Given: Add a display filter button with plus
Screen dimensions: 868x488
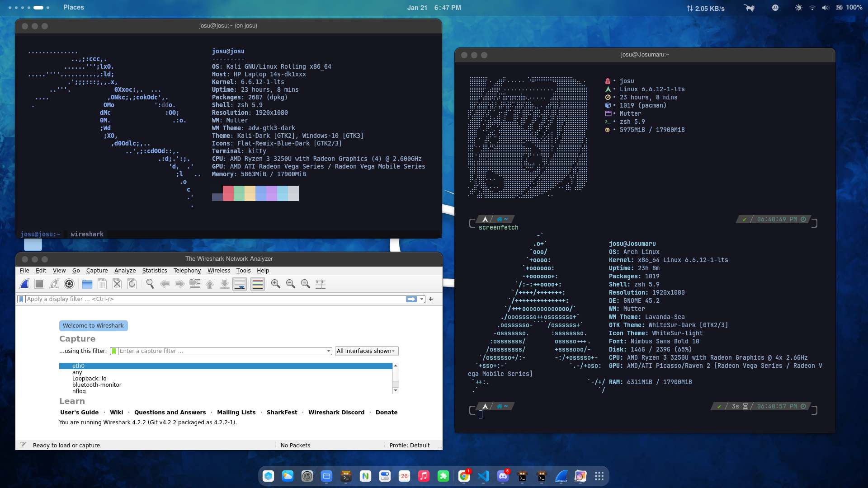Looking at the screenshot, I should (431, 299).
